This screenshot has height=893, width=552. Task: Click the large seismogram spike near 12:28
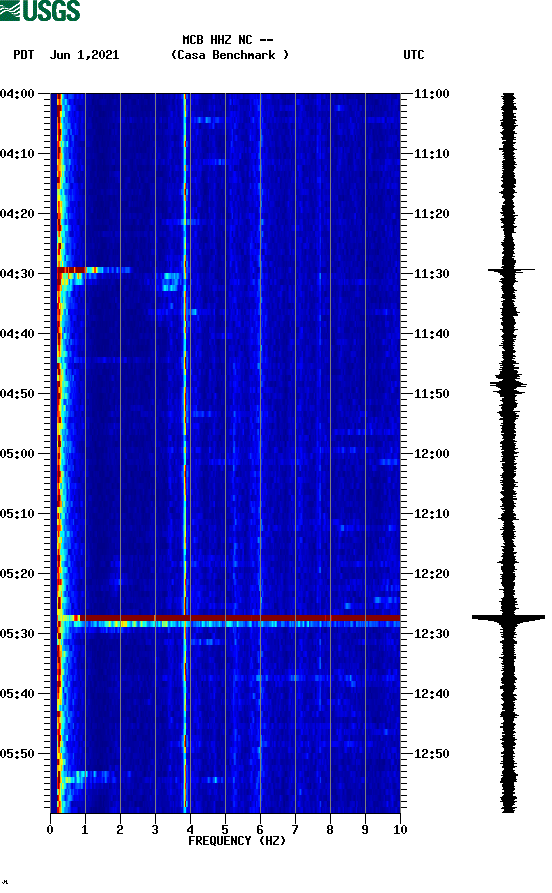tap(508, 617)
